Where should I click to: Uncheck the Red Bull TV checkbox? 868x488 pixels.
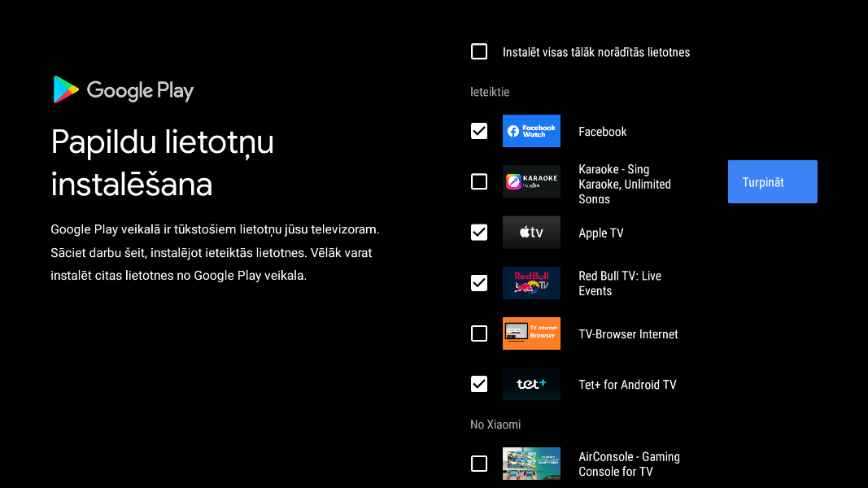479,283
